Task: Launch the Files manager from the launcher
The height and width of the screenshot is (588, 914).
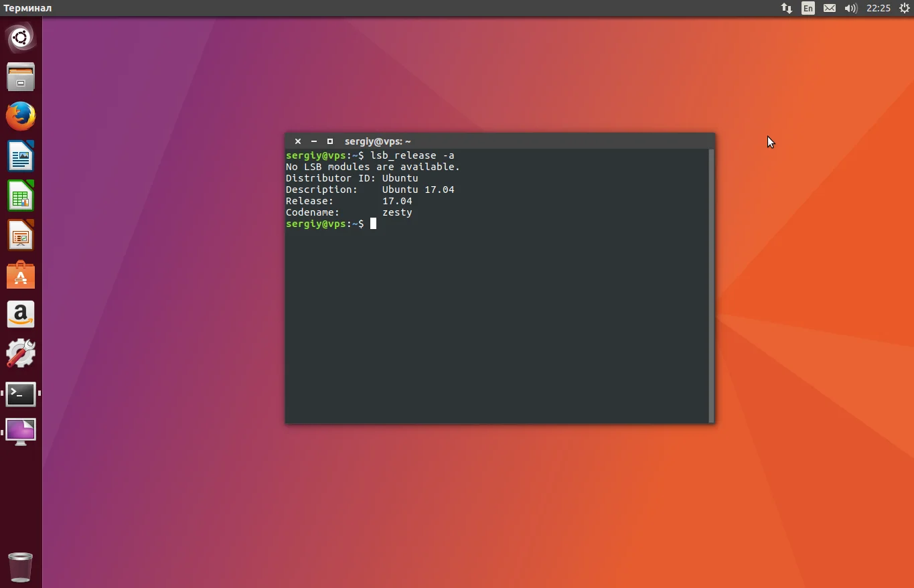Action: click(x=21, y=77)
